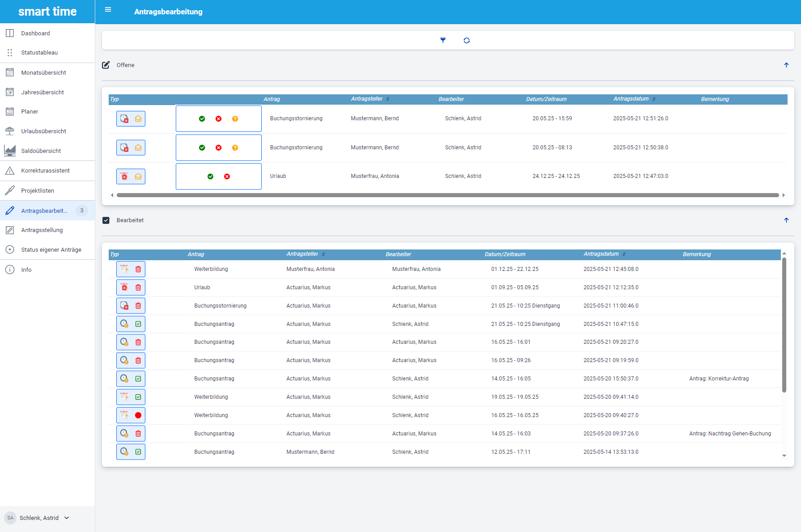The image size is (801, 532).
Task: Go to Urlaubsübersicht in the sidebar
Action: click(x=43, y=131)
